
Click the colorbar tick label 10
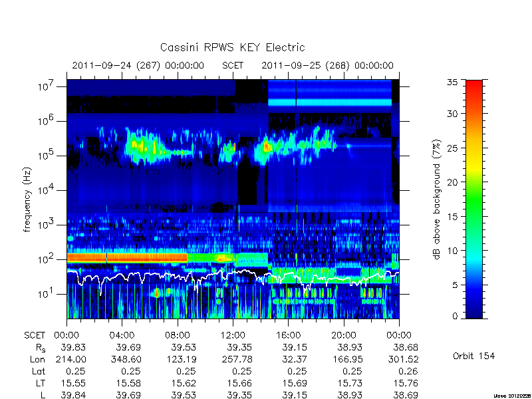pos(452,251)
